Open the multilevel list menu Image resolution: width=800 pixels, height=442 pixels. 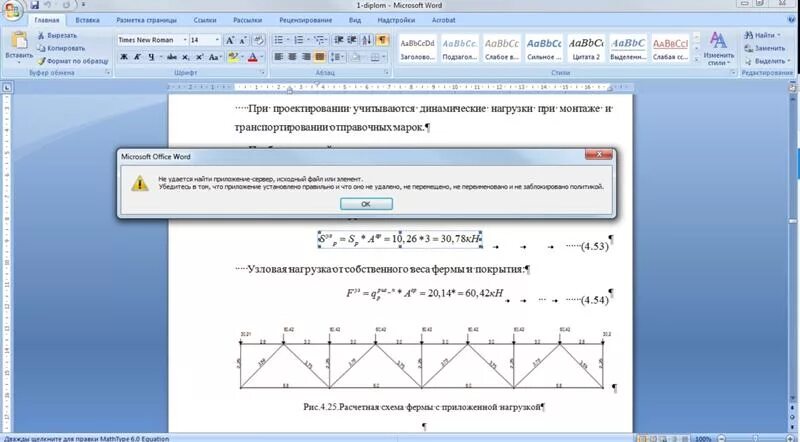coord(320,40)
